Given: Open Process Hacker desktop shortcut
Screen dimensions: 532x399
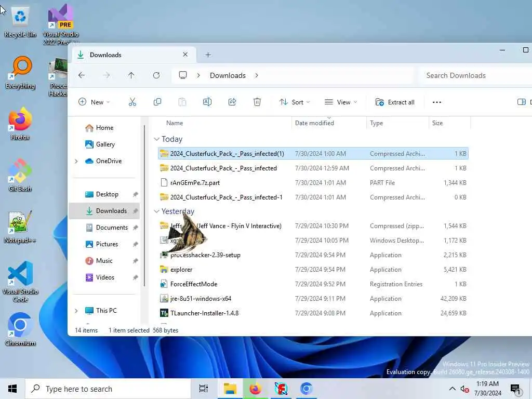Looking at the screenshot, I should (x=58, y=77).
